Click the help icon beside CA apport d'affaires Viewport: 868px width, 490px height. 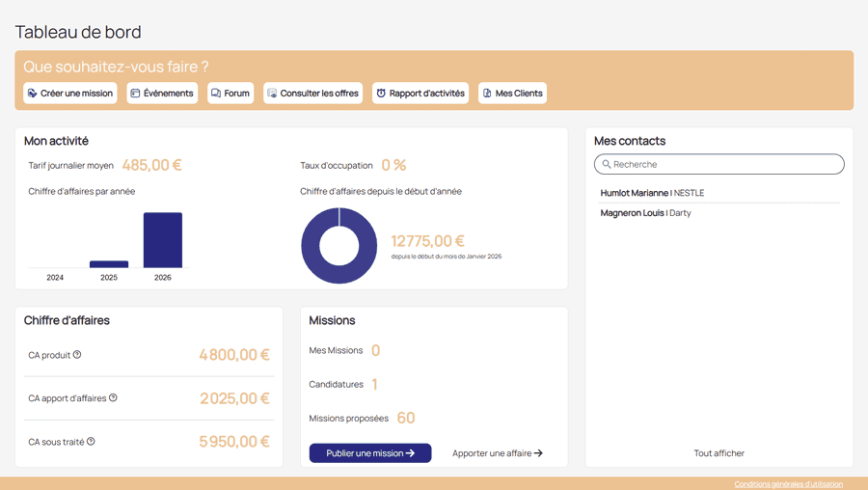point(113,397)
